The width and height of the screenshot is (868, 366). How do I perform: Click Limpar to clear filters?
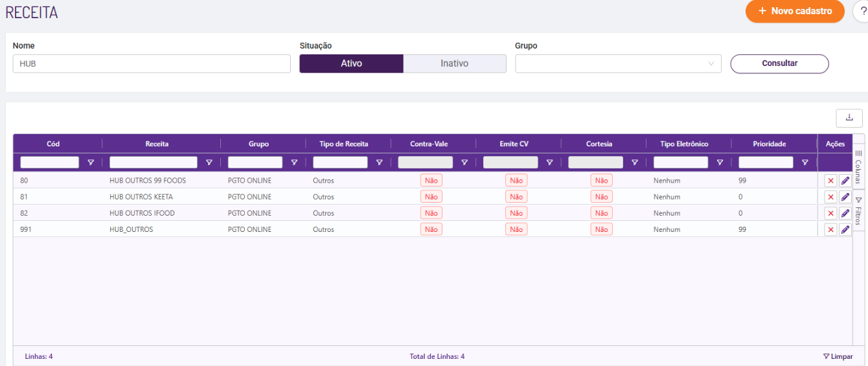(838, 356)
